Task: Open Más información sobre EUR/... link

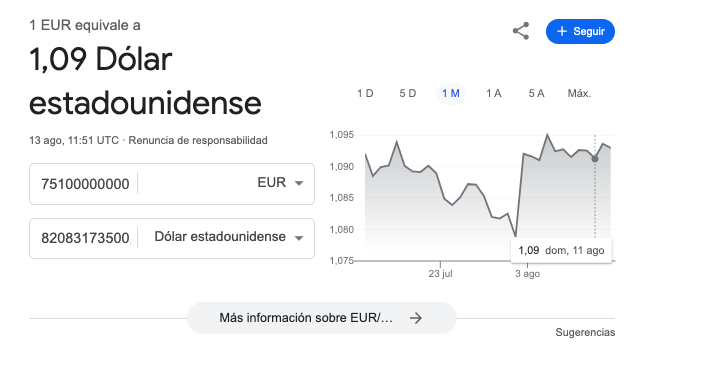Action: click(x=322, y=318)
